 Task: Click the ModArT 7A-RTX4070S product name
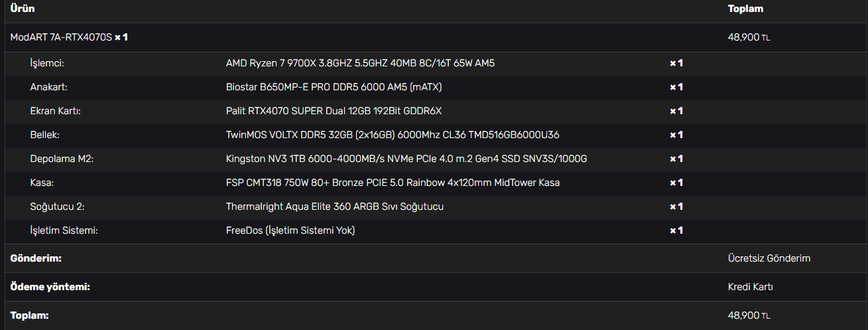(61, 37)
